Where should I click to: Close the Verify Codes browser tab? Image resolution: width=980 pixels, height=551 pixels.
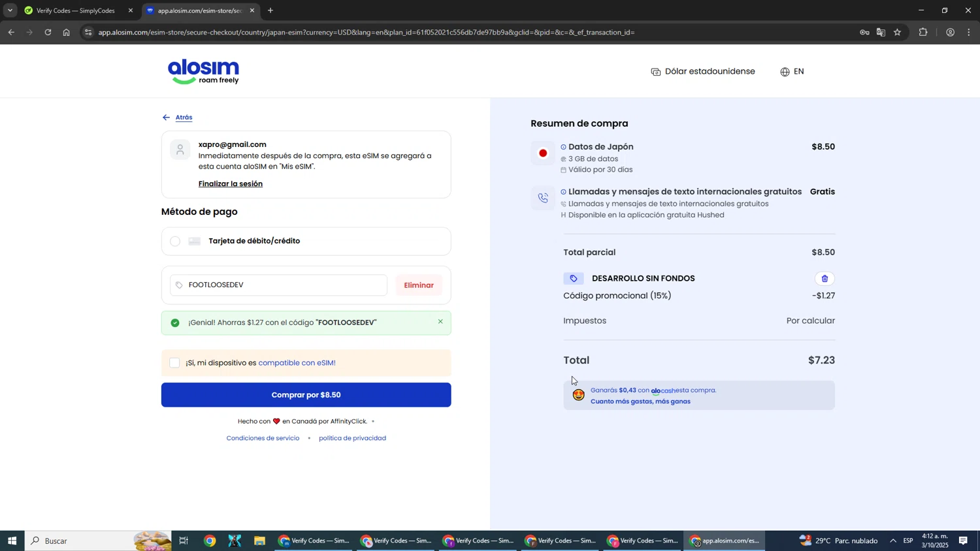point(130,10)
